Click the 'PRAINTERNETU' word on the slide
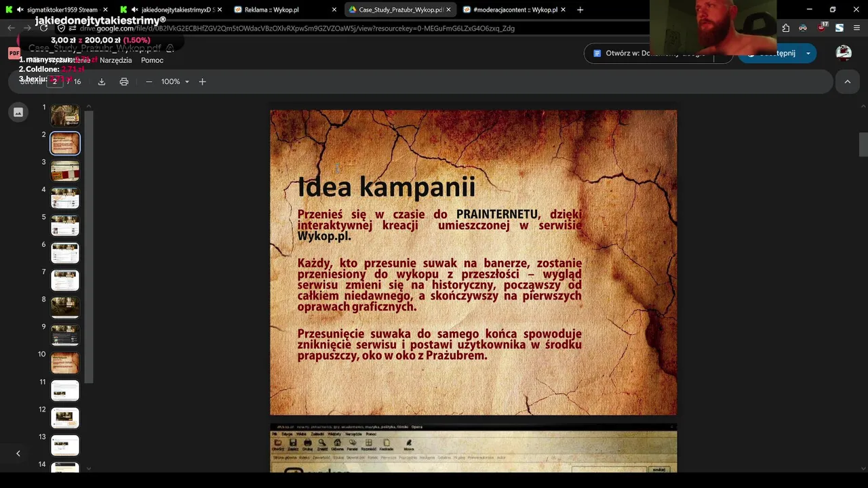The width and height of the screenshot is (868, 488). pyautogui.click(x=497, y=214)
